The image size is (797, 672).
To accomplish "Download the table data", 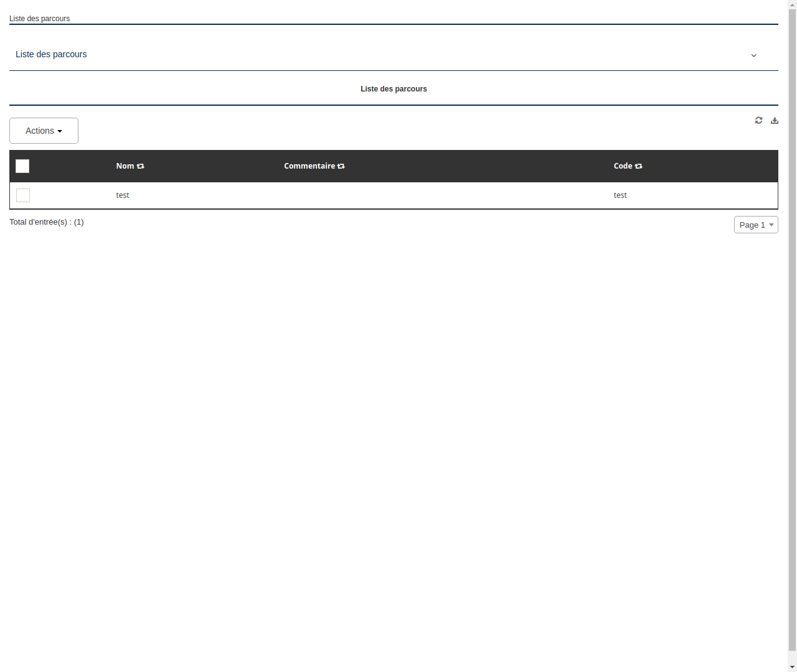I will point(774,120).
